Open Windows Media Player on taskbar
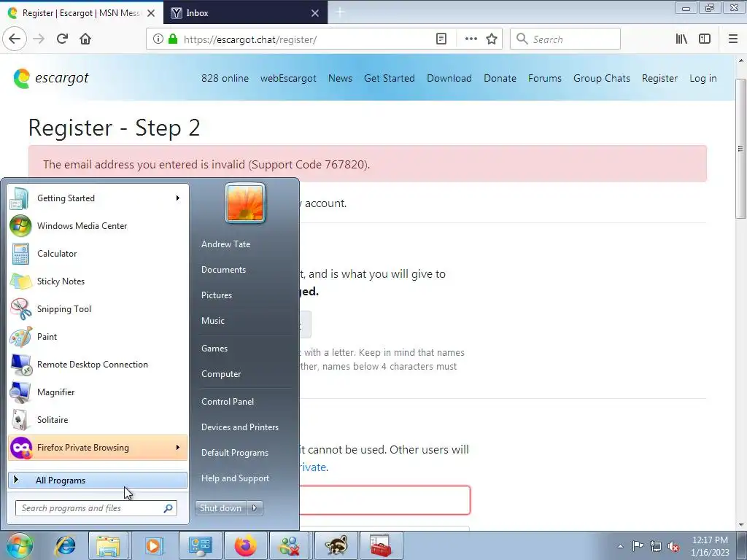 (x=153, y=545)
